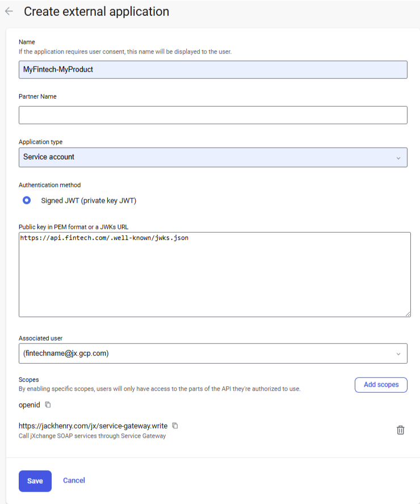Click the Add scopes button
The width and height of the screenshot is (420, 504).
click(381, 385)
